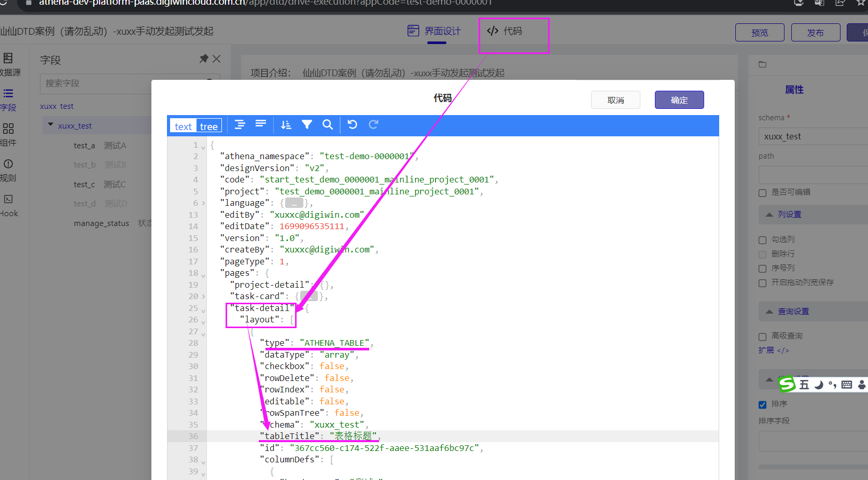Screen dimensions: 868x480
Task: Click the IME soft keyboard icon
Action: point(847,385)
